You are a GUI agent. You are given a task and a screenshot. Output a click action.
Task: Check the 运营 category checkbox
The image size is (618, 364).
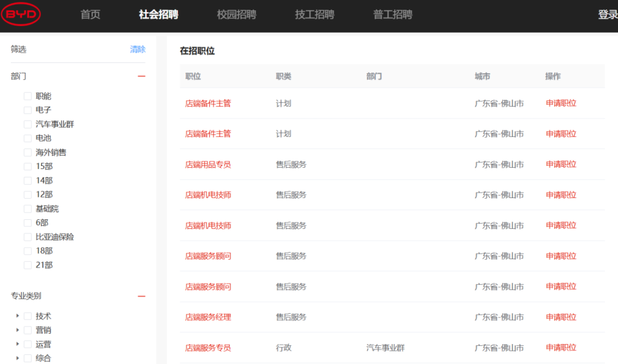pyautogui.click(x=28, y=344)
